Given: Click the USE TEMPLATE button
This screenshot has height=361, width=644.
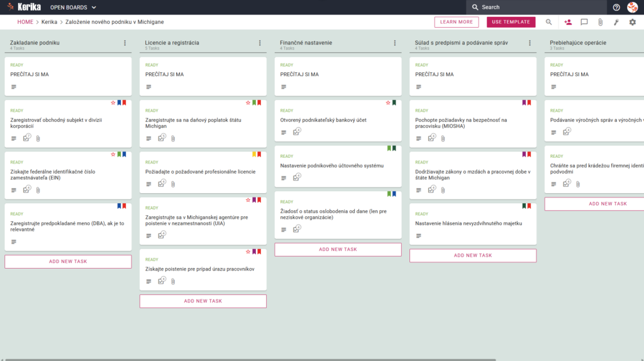Looking at the screenshot, I should (511, 22).
